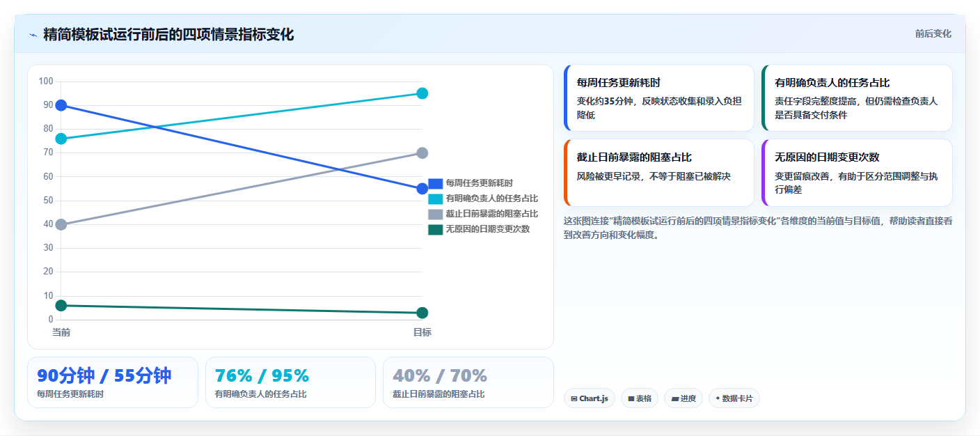Click legend text 无原因的日期变更次数

click(x=488, y=229)
